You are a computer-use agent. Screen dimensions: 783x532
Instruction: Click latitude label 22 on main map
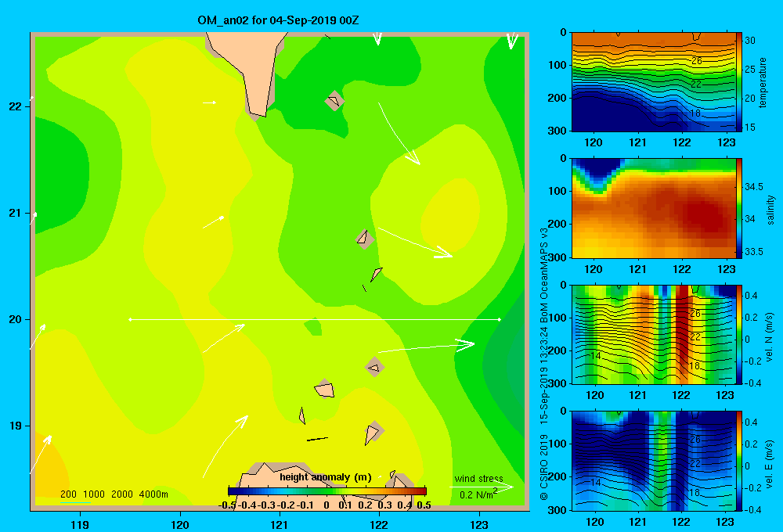click(16, 106)
